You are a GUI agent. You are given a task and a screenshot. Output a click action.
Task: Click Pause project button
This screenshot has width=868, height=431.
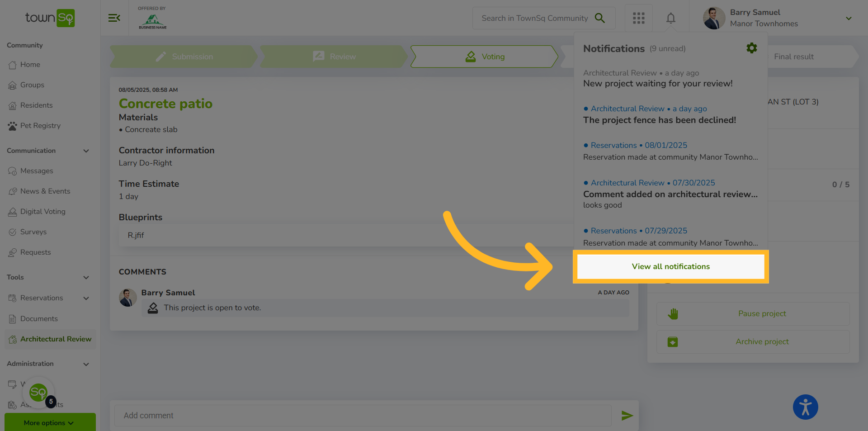pos(753,314)
